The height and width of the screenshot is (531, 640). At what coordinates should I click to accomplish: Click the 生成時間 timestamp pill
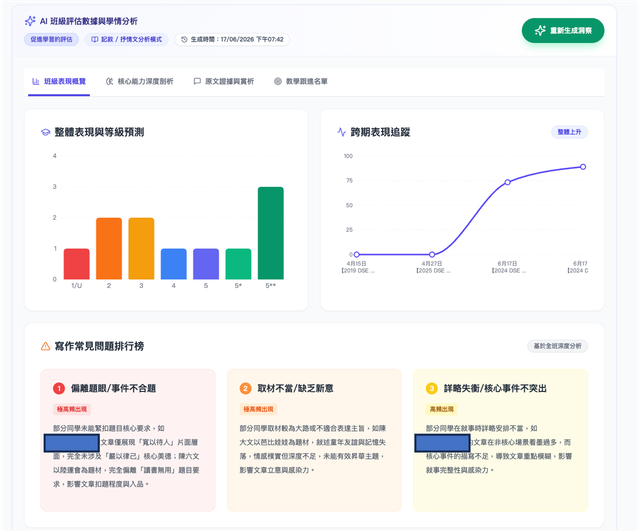coord(232,40)
